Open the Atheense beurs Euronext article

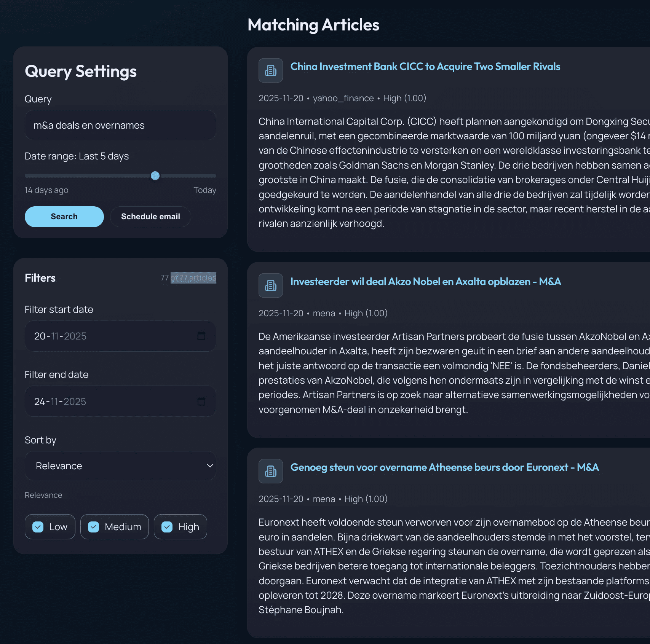[x=445, y=467]
